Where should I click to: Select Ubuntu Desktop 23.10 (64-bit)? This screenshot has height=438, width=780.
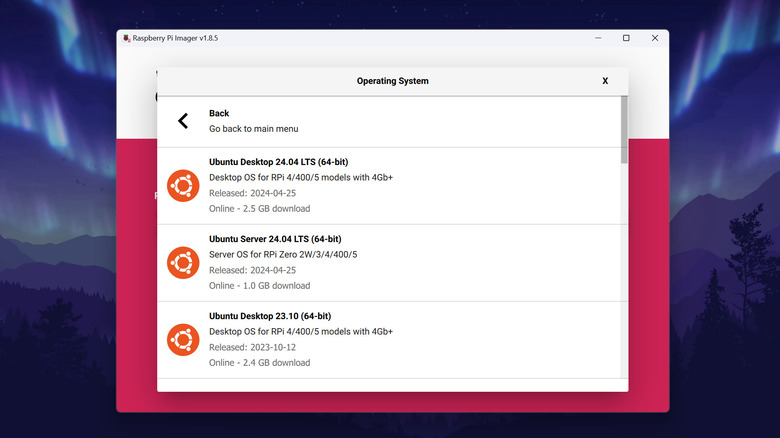tap(389, 340)
